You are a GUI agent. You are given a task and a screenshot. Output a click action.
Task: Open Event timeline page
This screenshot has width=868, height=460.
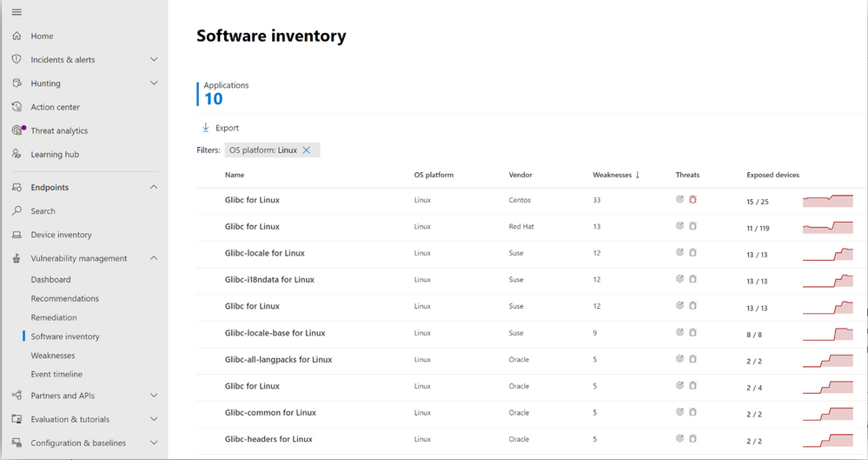click(x=56, y=375)
